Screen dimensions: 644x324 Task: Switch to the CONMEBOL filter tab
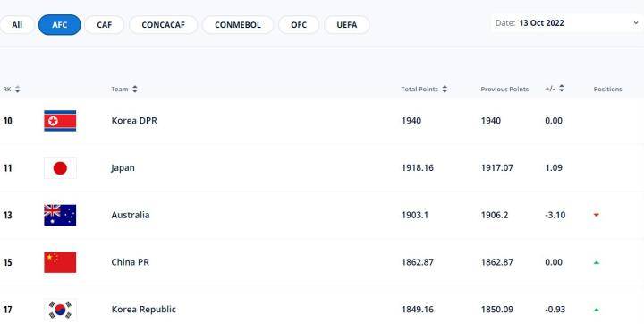click(238, 25)
